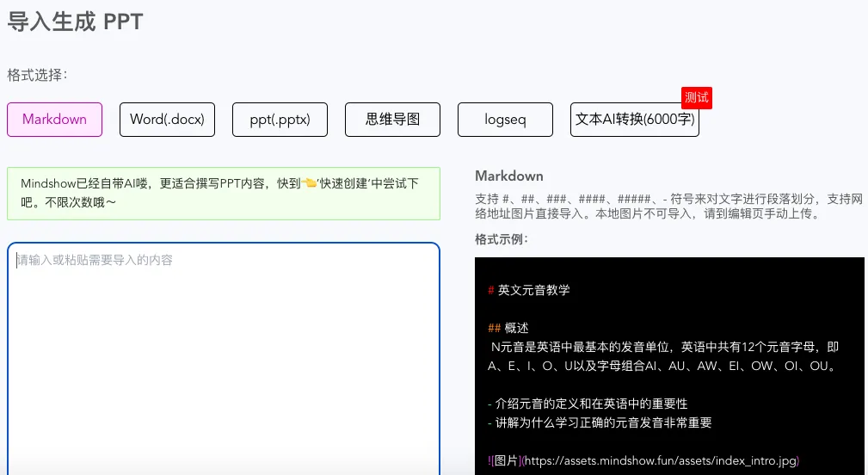
Task: Switch to ppt(.pptx) format
Action: [x=280, y=120]
